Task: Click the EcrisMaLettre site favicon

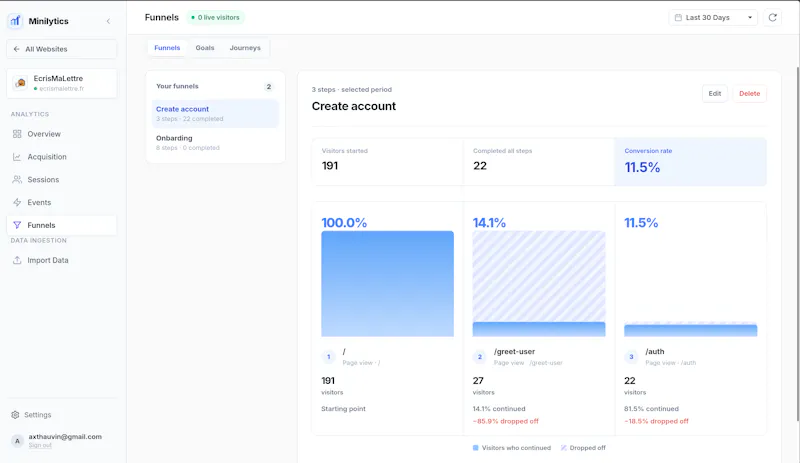Action: pos(20,83)
